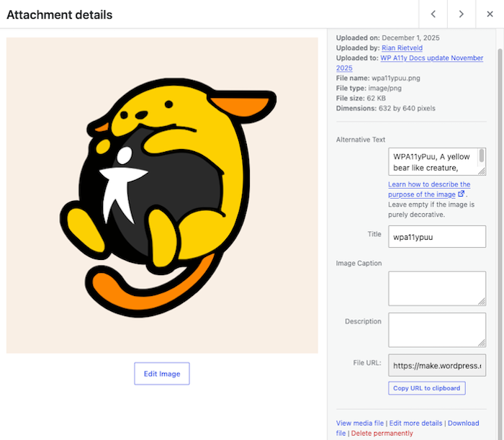Screen dimensions: 504x440
Task: Click Download file link
Action: point(463,423)
